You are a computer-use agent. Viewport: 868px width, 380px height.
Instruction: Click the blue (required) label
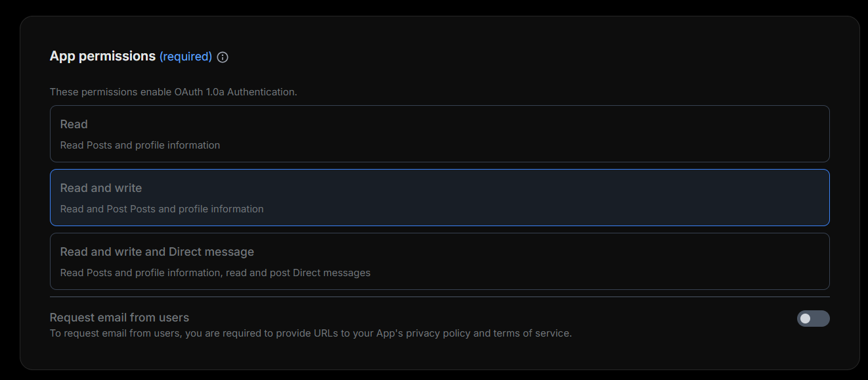[x=186, y=57]
